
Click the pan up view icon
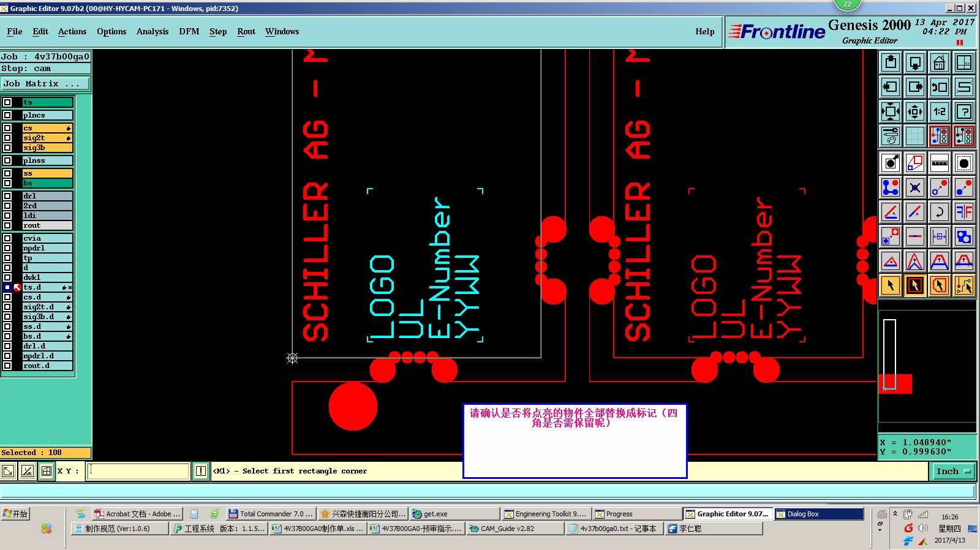(891, 62)
